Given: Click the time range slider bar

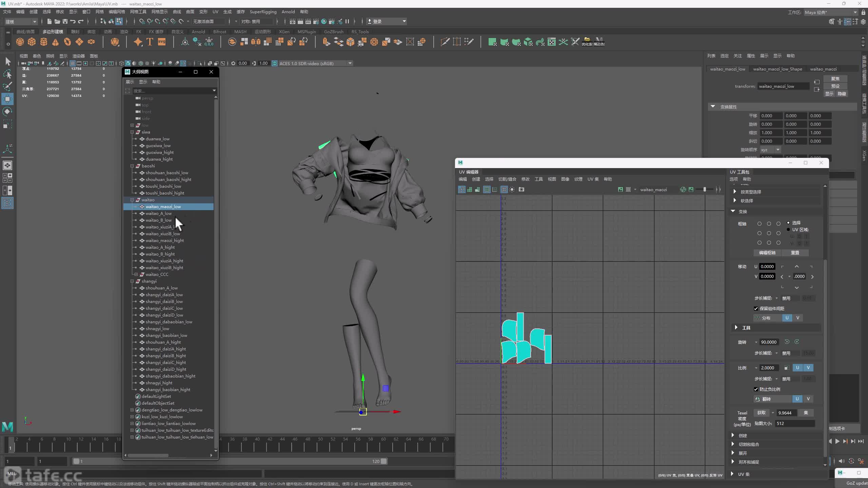Looking at the screenshot, I should (230, 461).
